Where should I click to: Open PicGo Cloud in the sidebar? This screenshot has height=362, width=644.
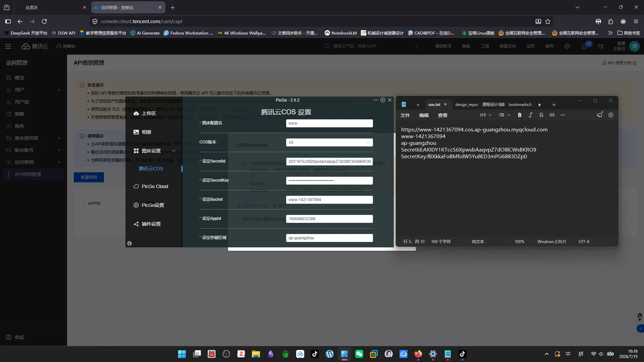click(x=151, y=186)
